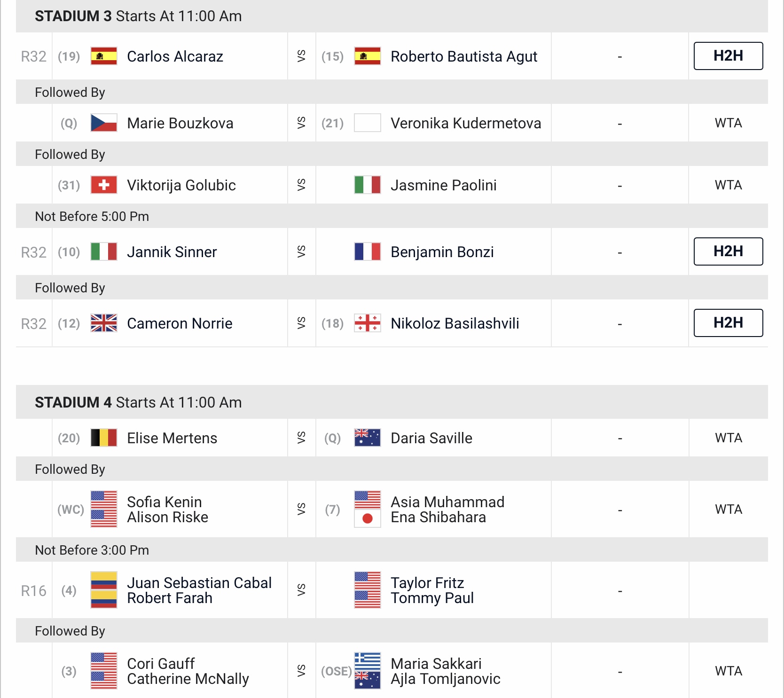Click the Czech flag beside Marie Bouzkova

(x=103, y=123)
